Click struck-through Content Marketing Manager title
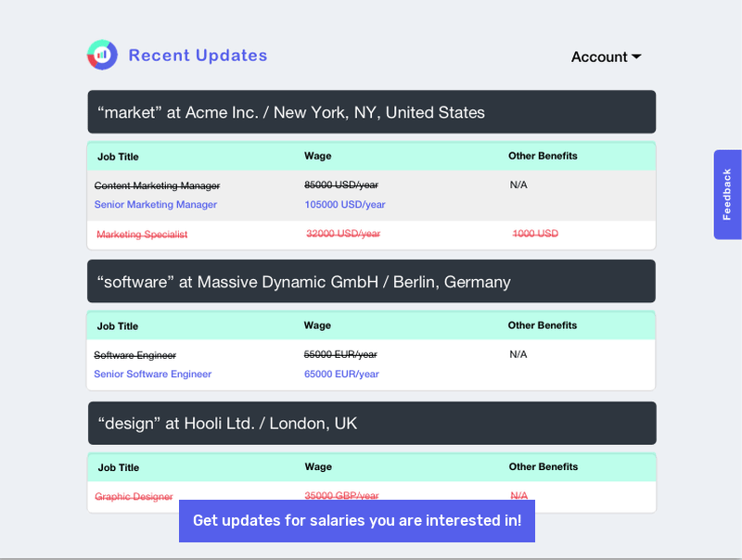Screen dimensions: 742x560 coord(157,185)
